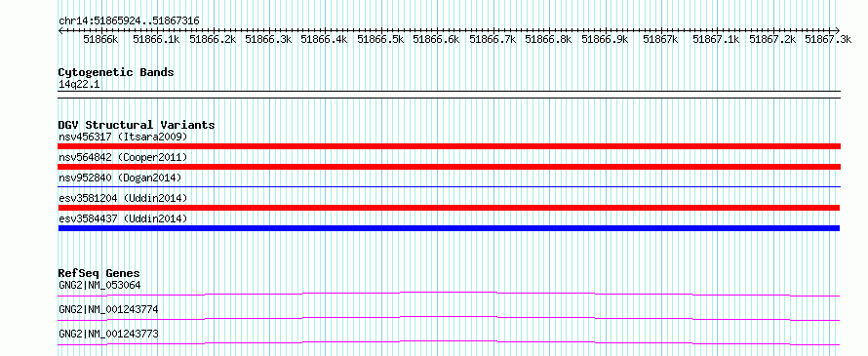Click the 51866.9k ruler label
This screenshot has height=356, width=868.
tap(605, 39)
